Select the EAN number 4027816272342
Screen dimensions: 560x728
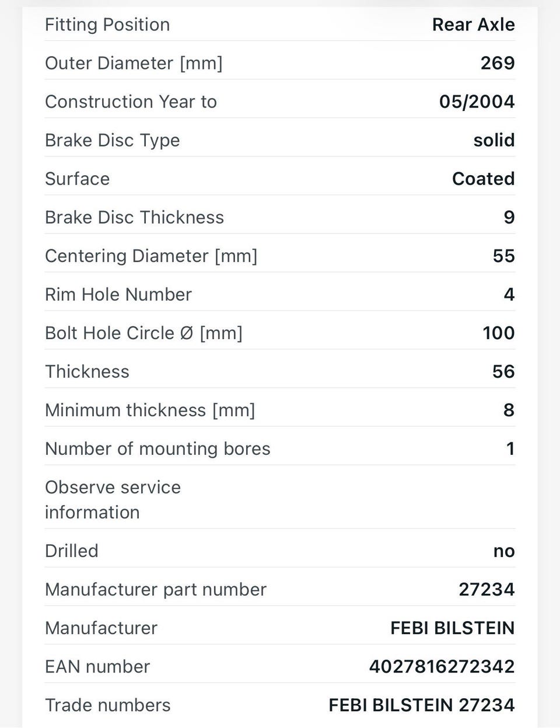click(442, 666)
